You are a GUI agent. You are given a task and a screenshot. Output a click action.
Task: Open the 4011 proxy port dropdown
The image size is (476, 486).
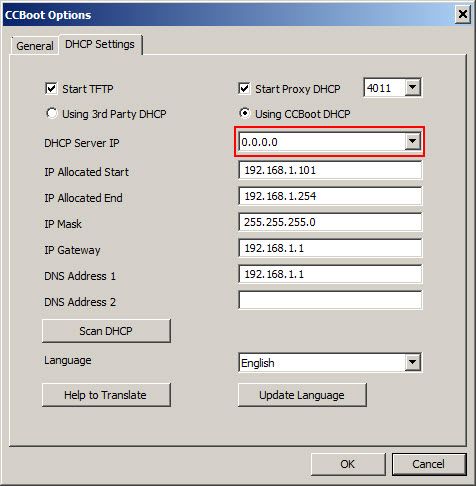413,88
